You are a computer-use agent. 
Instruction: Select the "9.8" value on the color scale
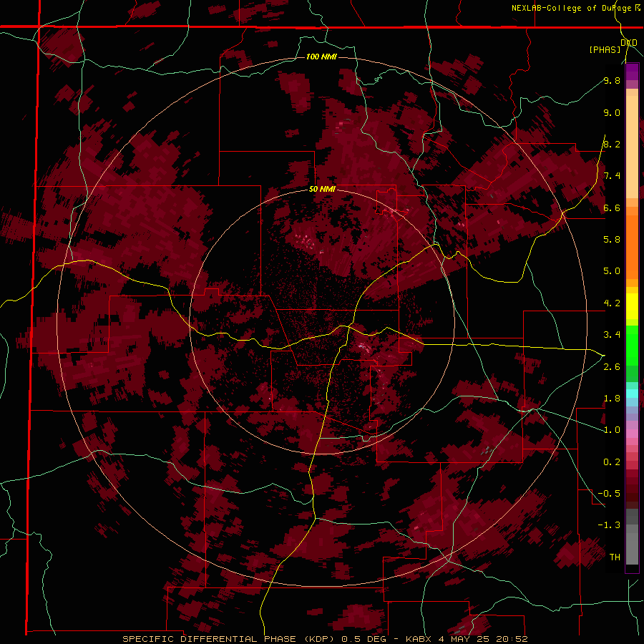pyautogui.click(x=612, y=80)
